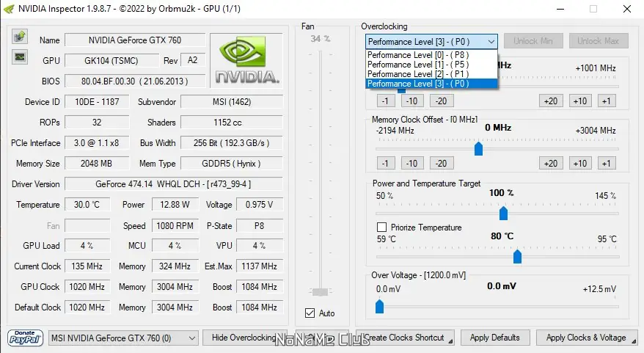The width and height of the screenshot is (644, 353).
Task: Click the Memory Size value 2048 MB
Action: coord(97,164)
